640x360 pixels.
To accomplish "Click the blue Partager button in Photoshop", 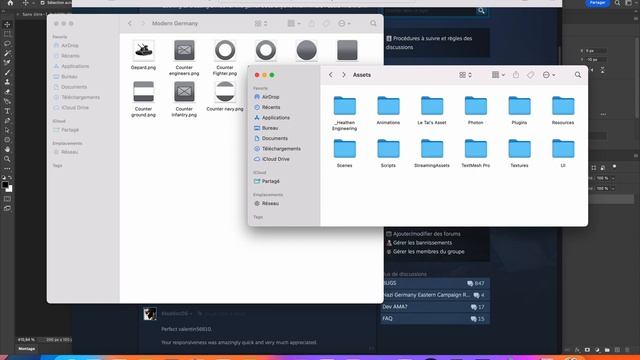I will point(598,3).
